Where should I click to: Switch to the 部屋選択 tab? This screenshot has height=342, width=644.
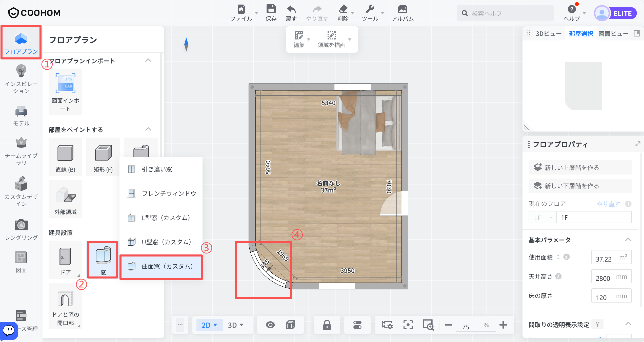click(x=581, y=33)
